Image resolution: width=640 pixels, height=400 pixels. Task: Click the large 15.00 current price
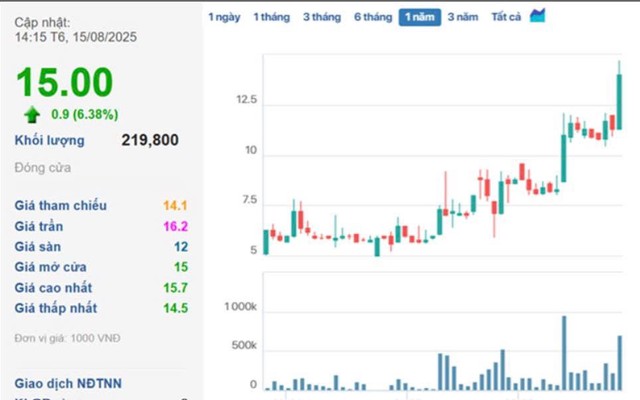[64, 84]
